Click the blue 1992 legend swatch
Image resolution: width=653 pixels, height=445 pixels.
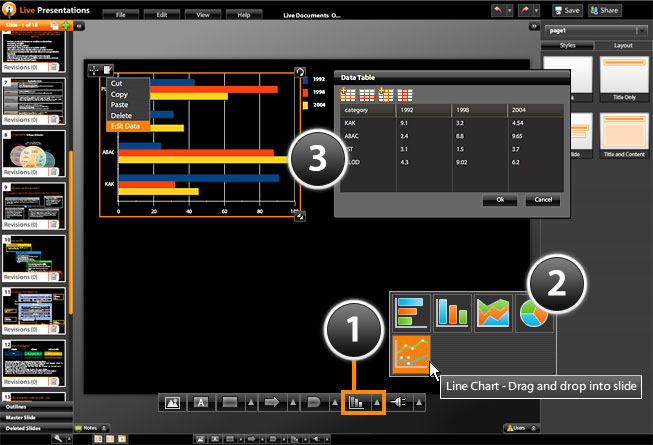pos(305,80)
